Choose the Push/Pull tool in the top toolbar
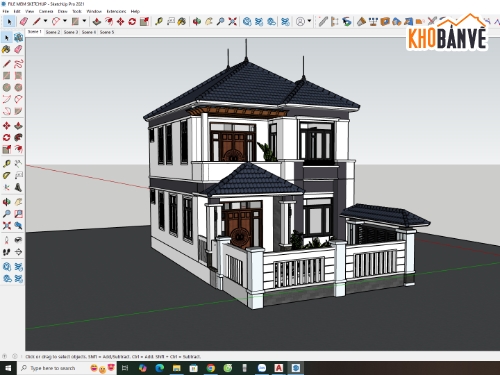The height and width of the screenshot is (375, 500). pos(97,22)
